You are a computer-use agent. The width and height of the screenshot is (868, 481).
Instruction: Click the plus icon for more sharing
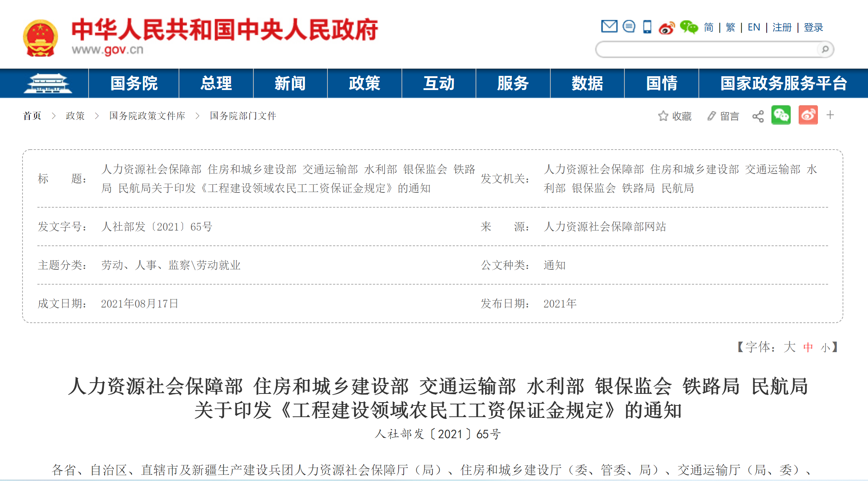coord(830,115)
